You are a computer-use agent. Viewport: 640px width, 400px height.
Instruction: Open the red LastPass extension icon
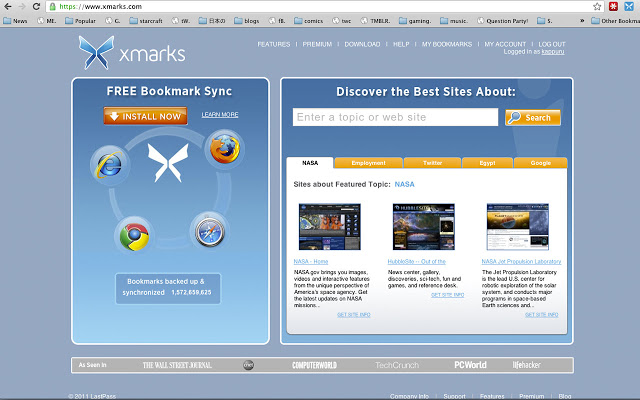click(x=613, y=7)
